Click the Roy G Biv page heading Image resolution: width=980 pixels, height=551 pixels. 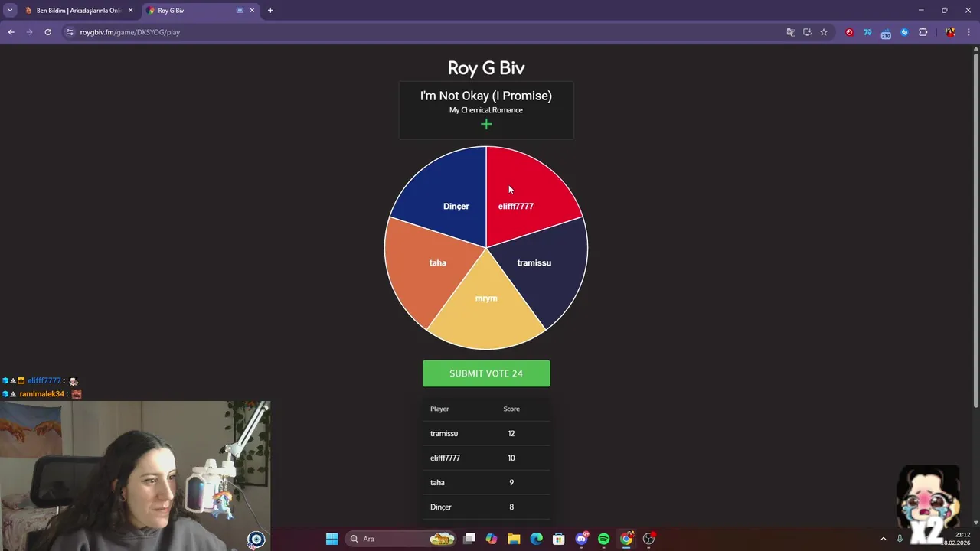486,67
